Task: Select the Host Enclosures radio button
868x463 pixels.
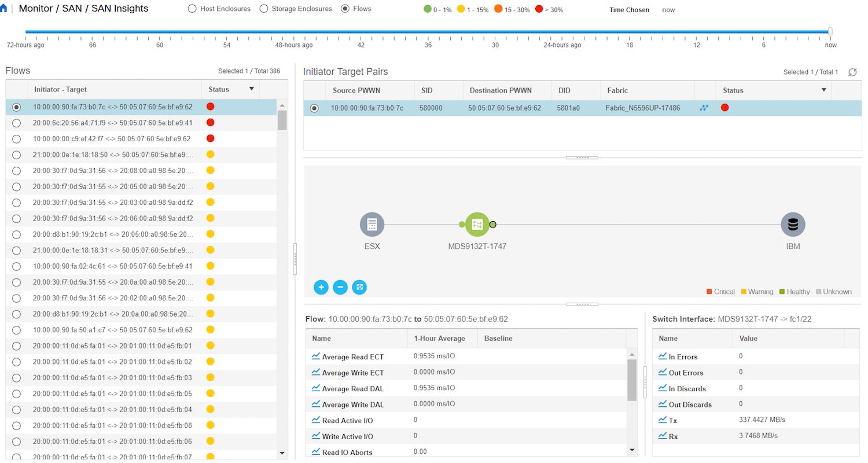Action: pos(191,9)
